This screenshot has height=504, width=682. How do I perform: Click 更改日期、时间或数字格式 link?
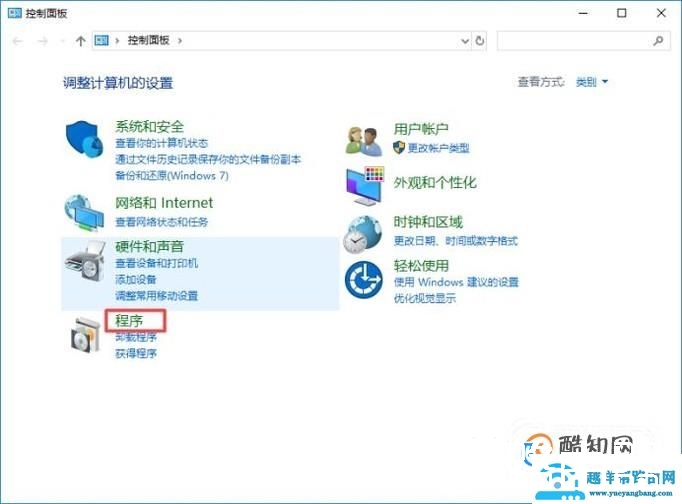click(x=455, y=241)
